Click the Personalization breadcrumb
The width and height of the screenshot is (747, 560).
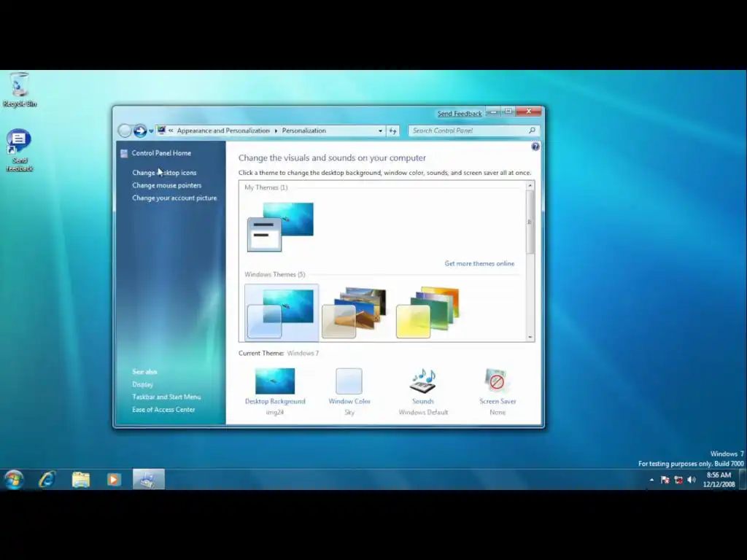pyautogui.click(x=304, y=131)
